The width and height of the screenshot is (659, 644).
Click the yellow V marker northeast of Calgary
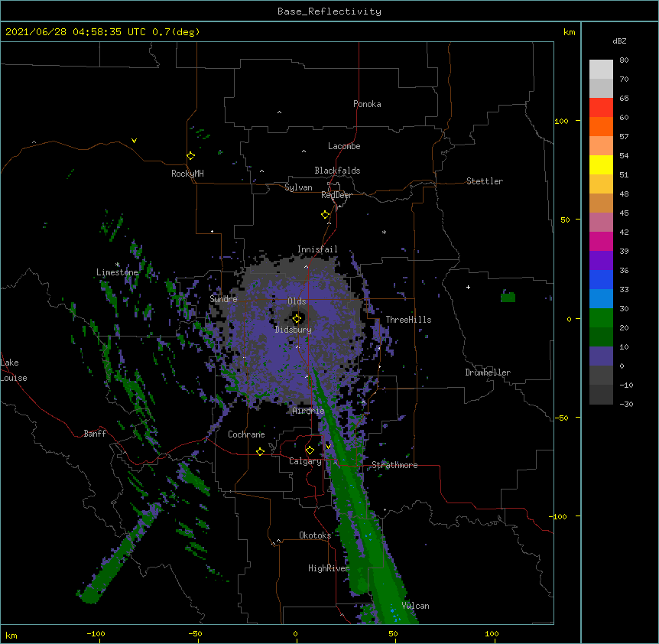click(328, 447)
